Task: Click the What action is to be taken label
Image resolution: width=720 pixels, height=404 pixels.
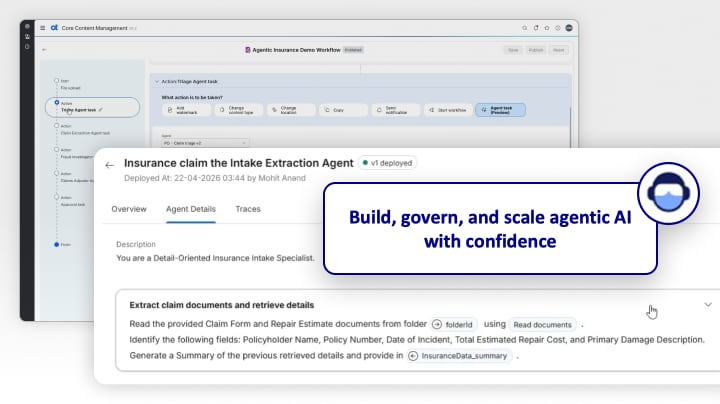Action: click(x=192, y=97)
